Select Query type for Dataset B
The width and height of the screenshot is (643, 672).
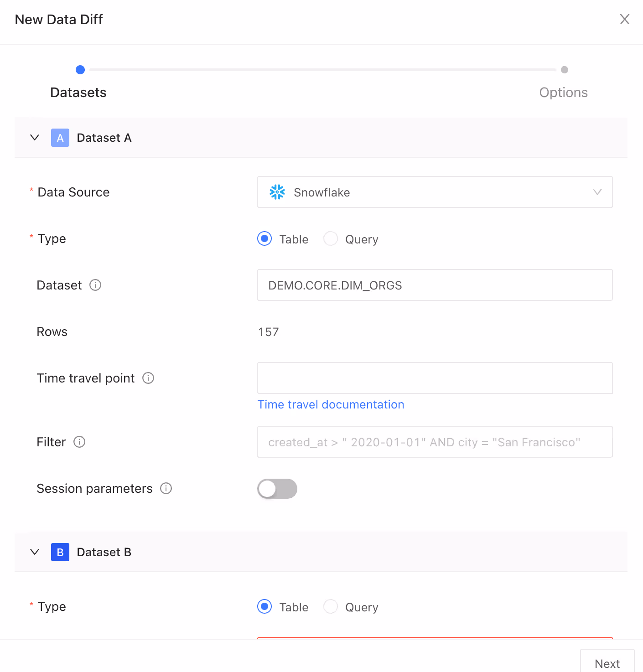coord(331,606)
